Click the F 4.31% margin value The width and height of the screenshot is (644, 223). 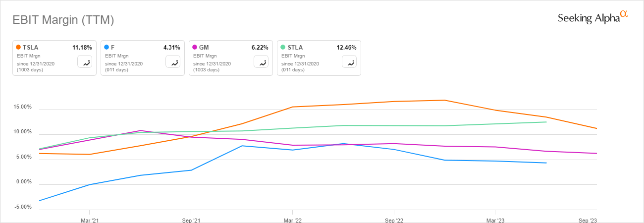pos(171,48)
